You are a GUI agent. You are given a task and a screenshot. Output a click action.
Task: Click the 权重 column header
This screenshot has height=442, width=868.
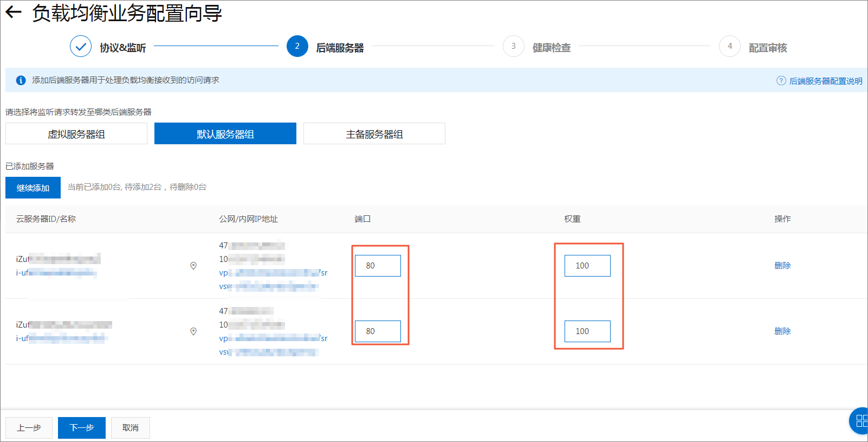[x=572, y=219]
